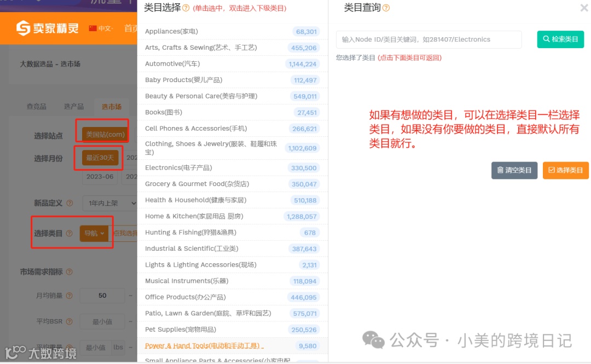The height and width of the screenshot is (364, 591).
Task: Click the 678 count for Hunting & Fishing
Action: [310, 233]
